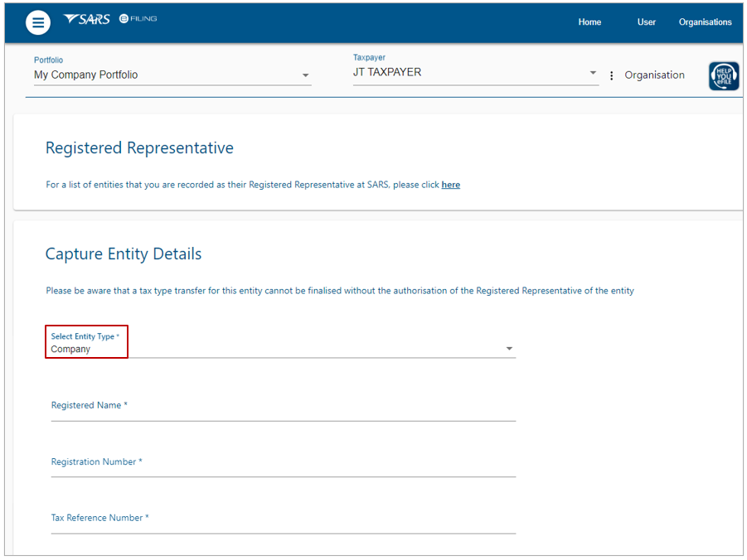Focus the Tax Reference Number field
The image size is (747, 560).
tap(284, 521)
